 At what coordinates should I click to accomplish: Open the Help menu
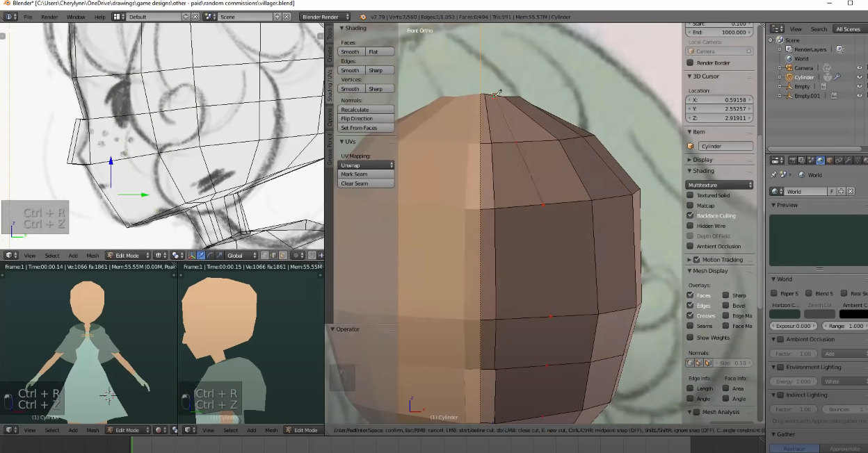tap(100, 17)
